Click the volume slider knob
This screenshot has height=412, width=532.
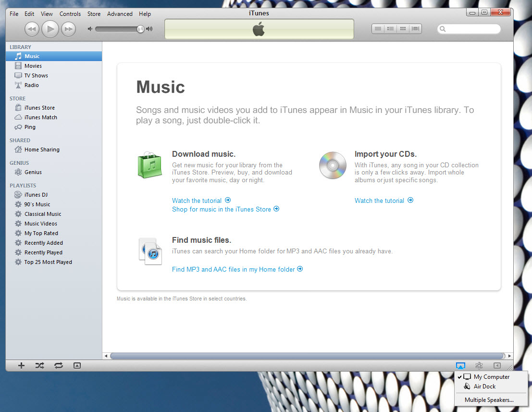pyautogui.click(x=140, y=29)
